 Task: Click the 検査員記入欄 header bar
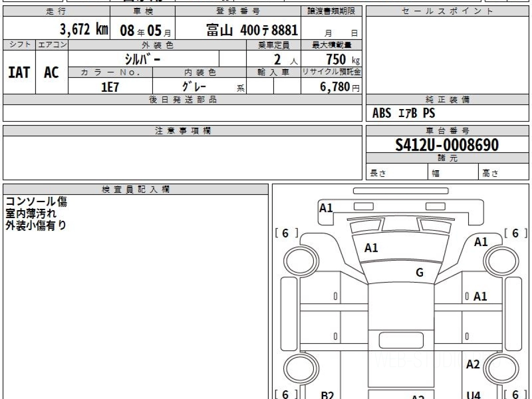click(136, 189)
